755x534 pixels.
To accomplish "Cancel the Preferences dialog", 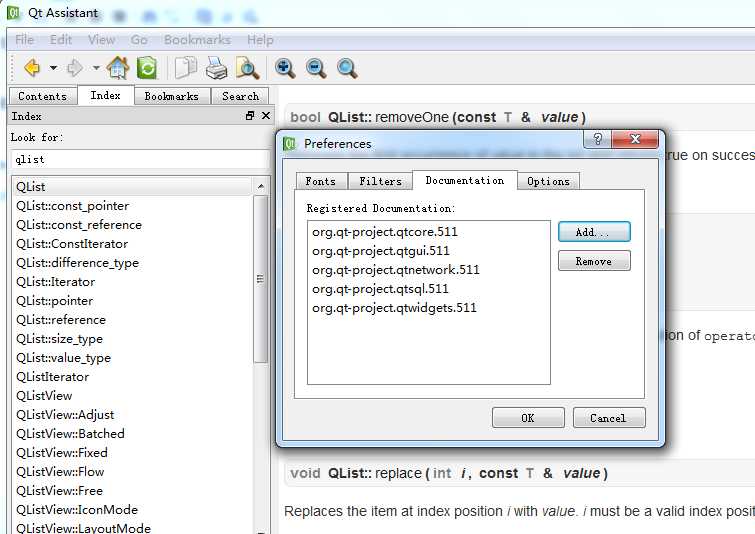I will click(x=609, y=417).
